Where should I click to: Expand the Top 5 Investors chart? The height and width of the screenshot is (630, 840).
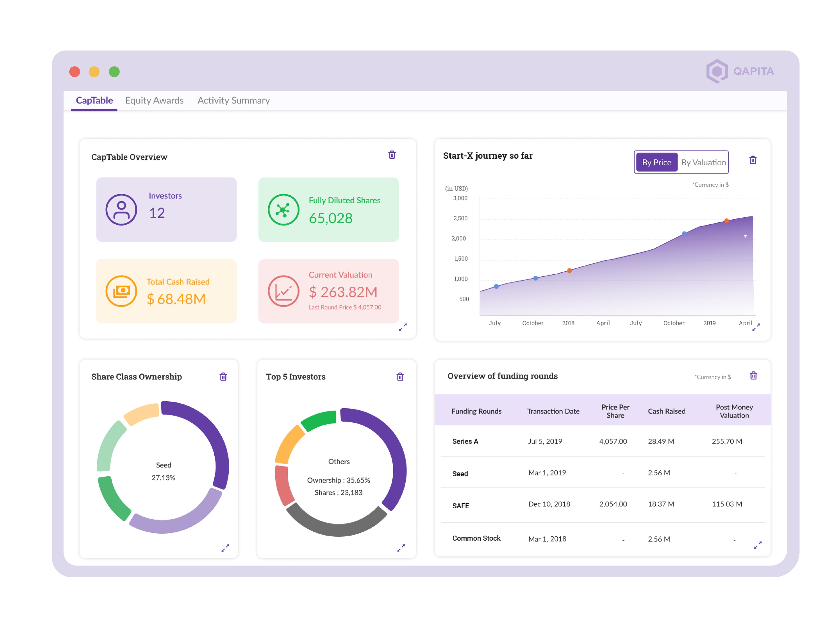pyautogui.click(x=401, y=548)
